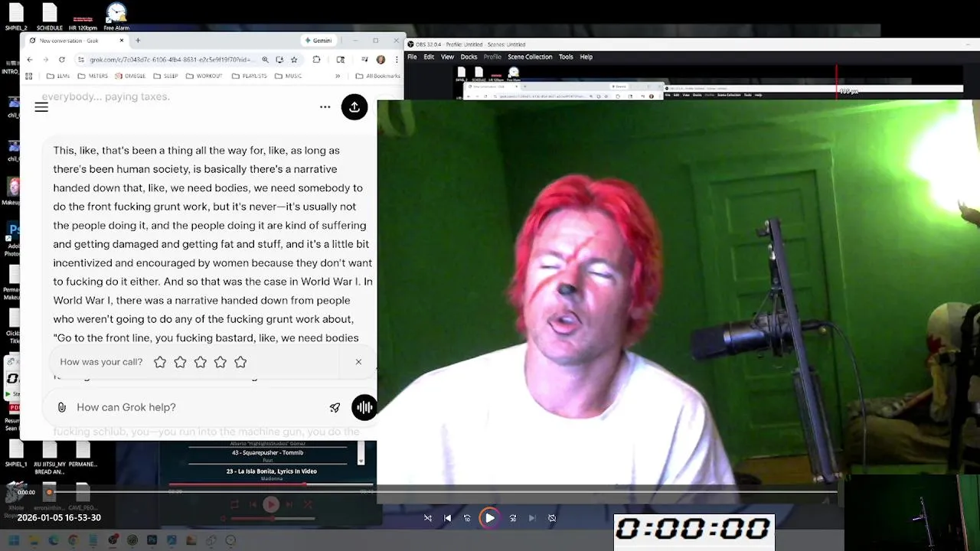Bookmark this page with the star icon
This screenshot has width=980, height=551.
(x=294, y=60)
